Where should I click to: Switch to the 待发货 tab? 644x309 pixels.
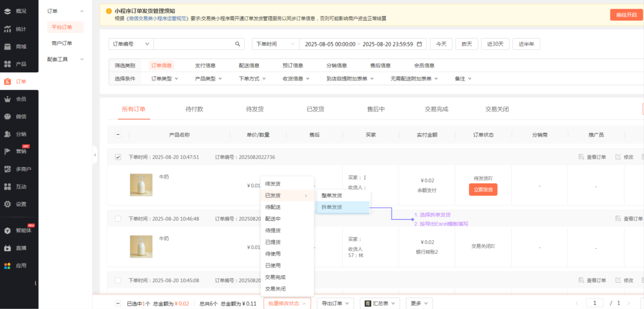(x=255, y=109)
